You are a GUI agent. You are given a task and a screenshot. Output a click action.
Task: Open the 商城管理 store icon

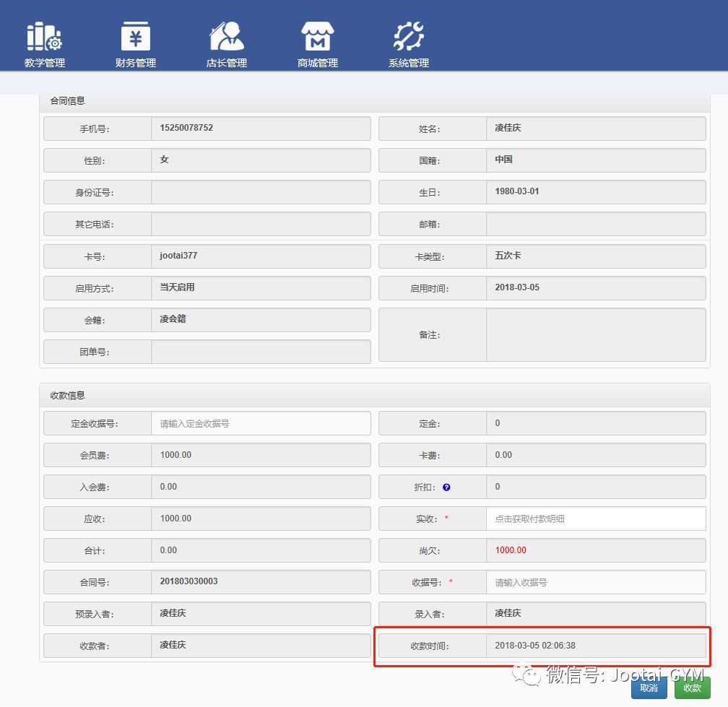[x=318, y=35]
